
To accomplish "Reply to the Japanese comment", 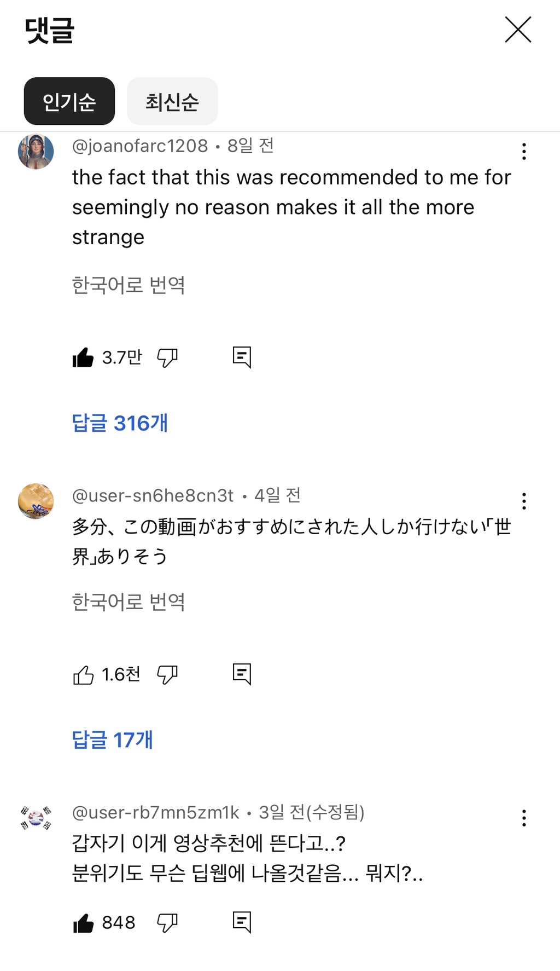I will (242, 674).
